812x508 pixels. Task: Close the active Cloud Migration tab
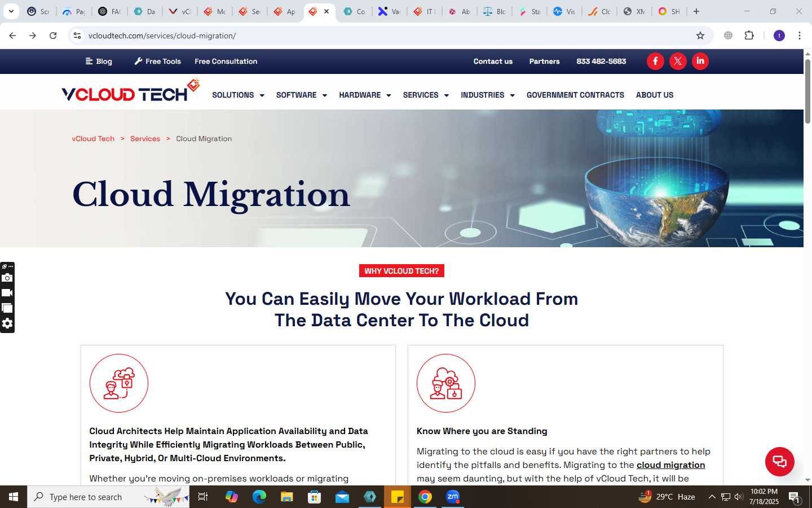[326, 11]
